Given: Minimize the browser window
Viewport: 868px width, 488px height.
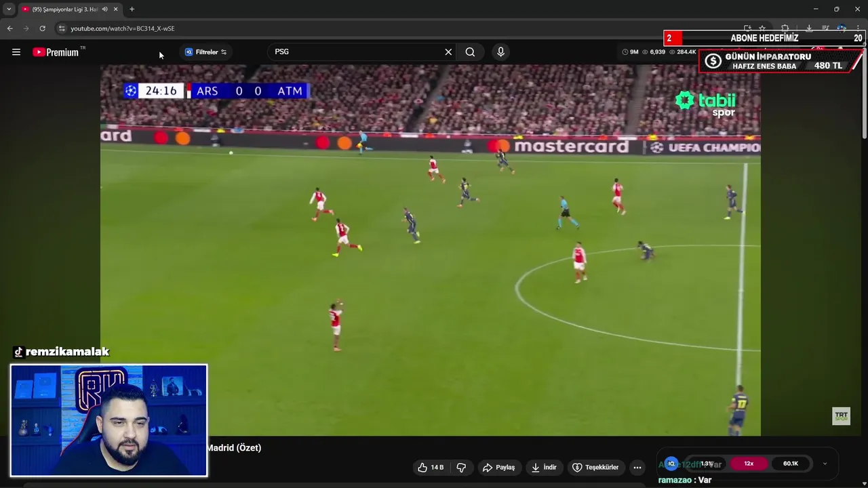Looking at the screenshot, I should pos(816,9).
